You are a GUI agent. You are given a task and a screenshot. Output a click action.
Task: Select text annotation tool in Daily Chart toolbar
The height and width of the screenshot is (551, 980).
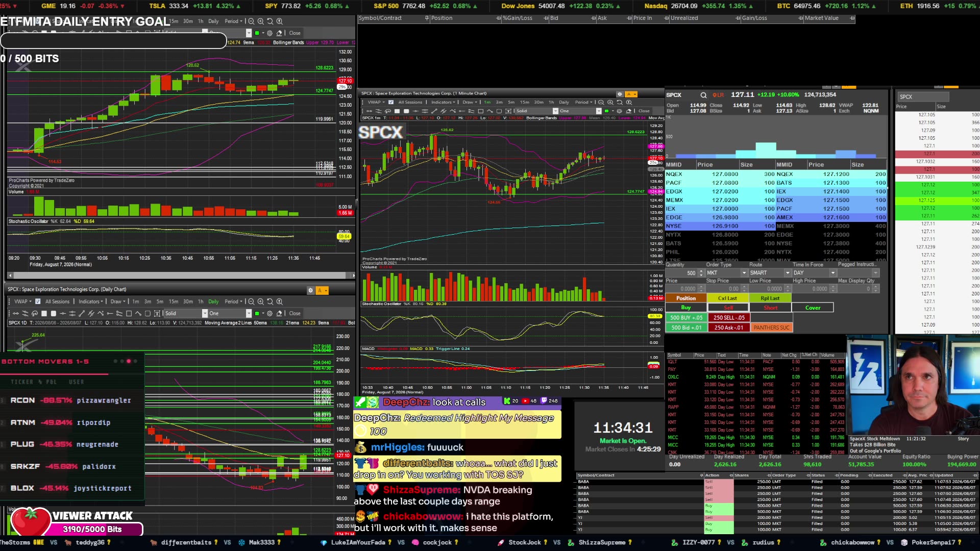click(x=157, y=313)
